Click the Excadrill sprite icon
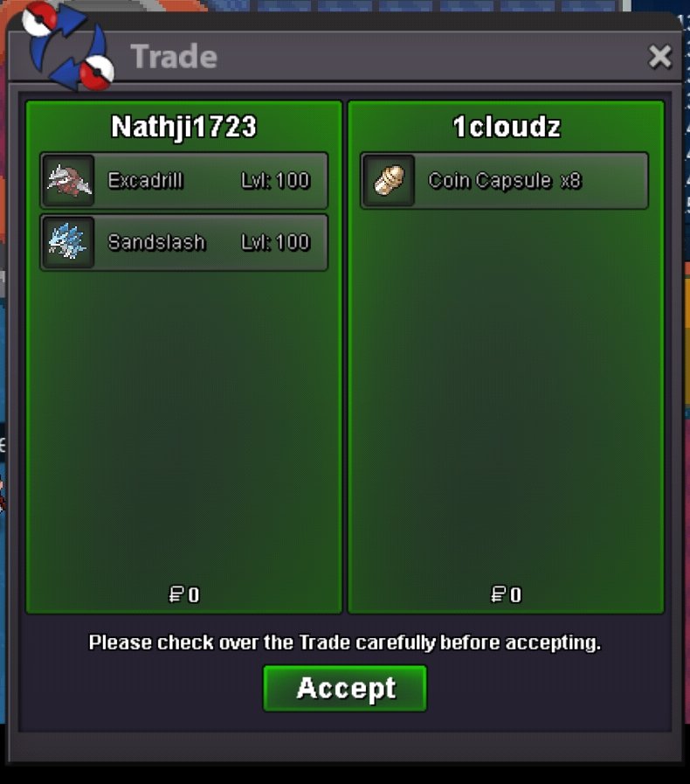The image size is (690, 784). pyautogui.click(x=69, y=181)
